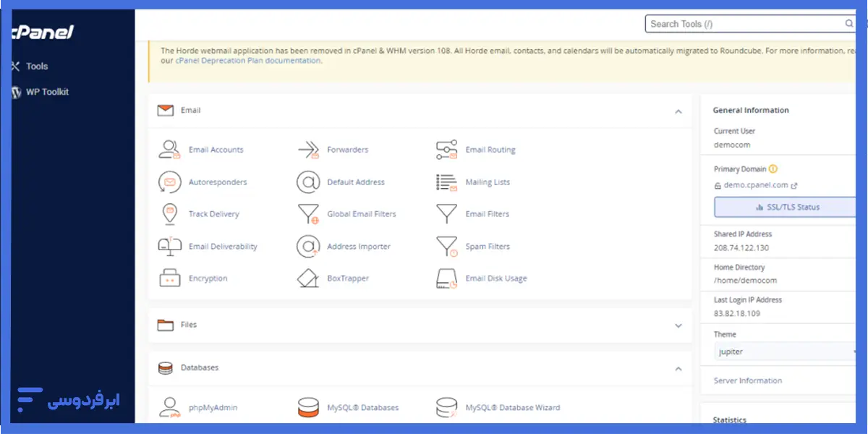
Task: Click the Statistics heading
Action: 730,420
